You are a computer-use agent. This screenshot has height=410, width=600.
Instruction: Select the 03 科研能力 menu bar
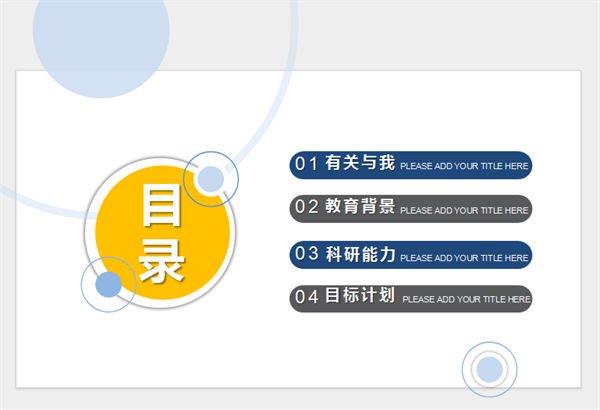tap(411, 255)
